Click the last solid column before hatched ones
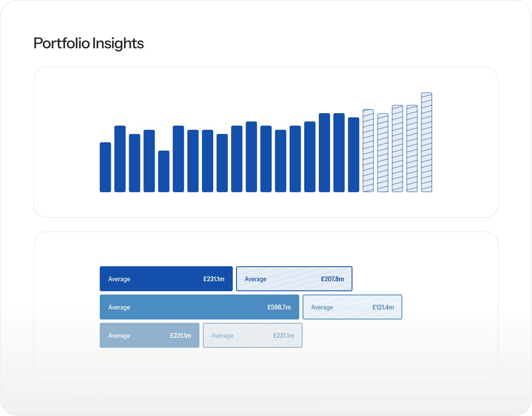This screenshot has height=416, width=532. coord(353,155)
